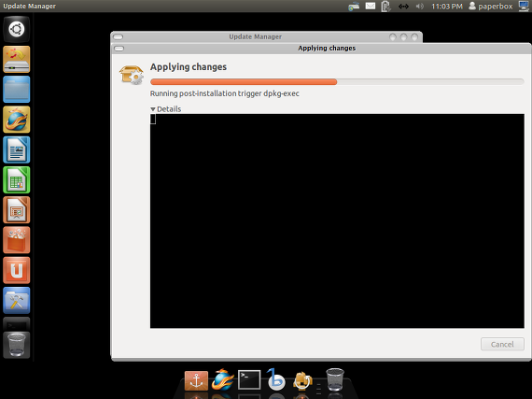The width and height of the screenshot is (532, 399).
Task: Launch Firefox from the left launcher
Action: point(16,120)
